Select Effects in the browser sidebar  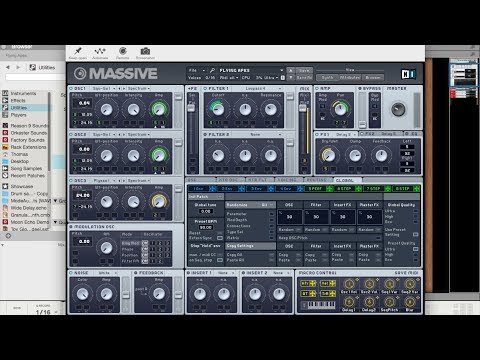pyautogui.click(x=18, y=100)
